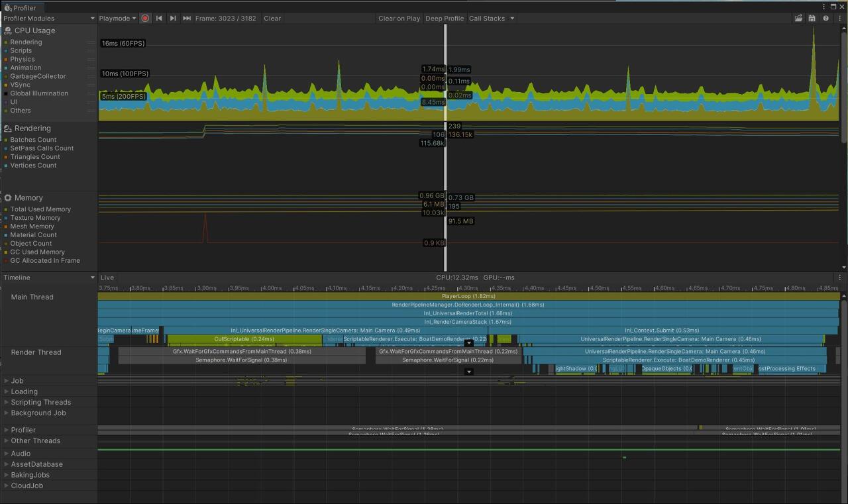
Task: Open Profiler toolbar kebab options menu
Action: (839, 19)
